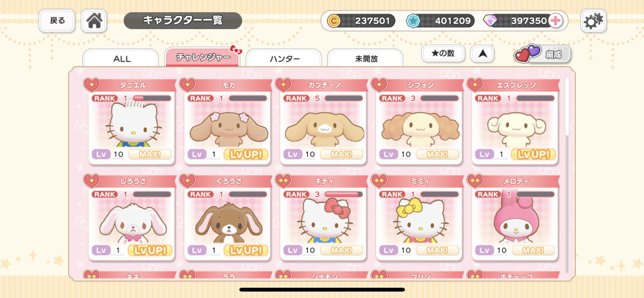The image size is (644, 298).
Task: Tap the gold coin currency icon
Action: click(334, 21)
